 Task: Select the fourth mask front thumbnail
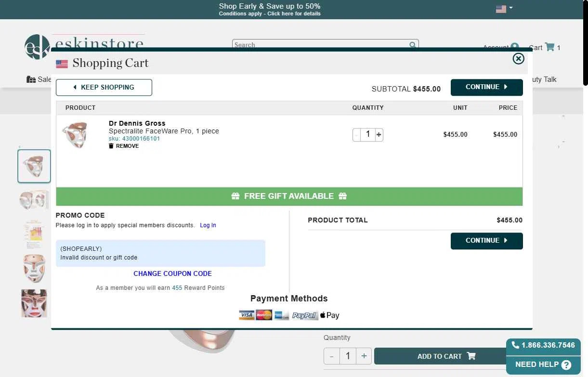(34, 268)
